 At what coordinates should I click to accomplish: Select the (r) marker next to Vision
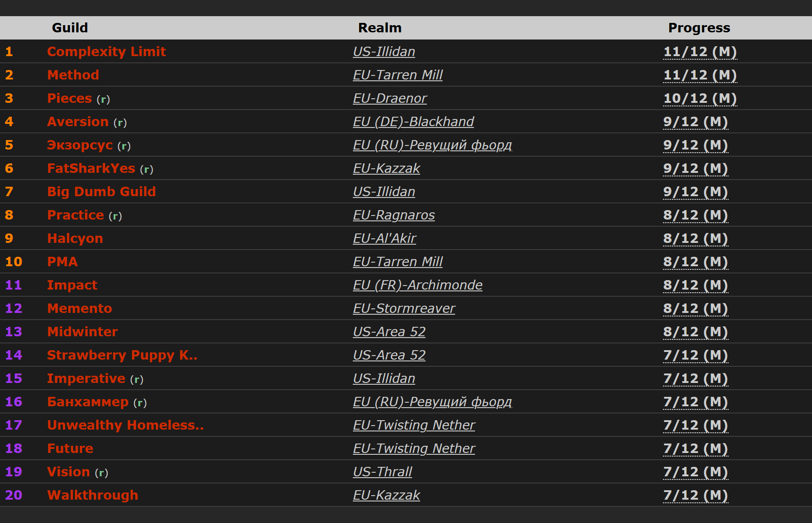(x=101, y=473)
